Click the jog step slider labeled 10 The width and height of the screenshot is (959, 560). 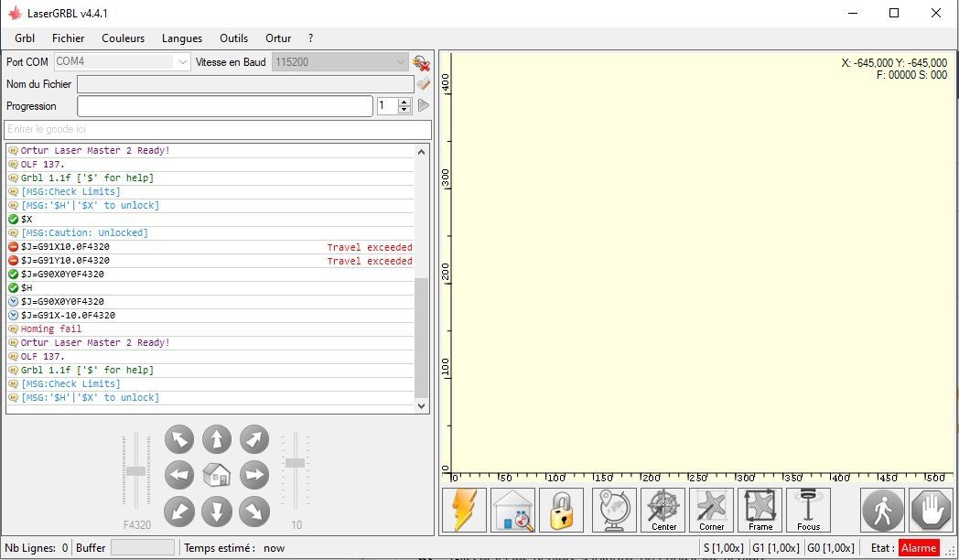(296, 463)
